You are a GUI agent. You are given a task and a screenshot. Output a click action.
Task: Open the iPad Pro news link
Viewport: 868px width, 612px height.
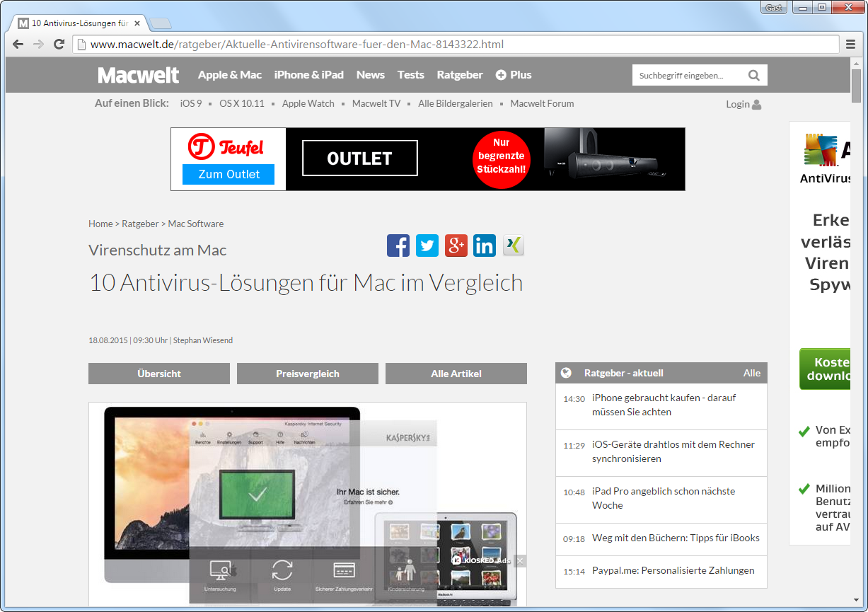click(664, 498)
